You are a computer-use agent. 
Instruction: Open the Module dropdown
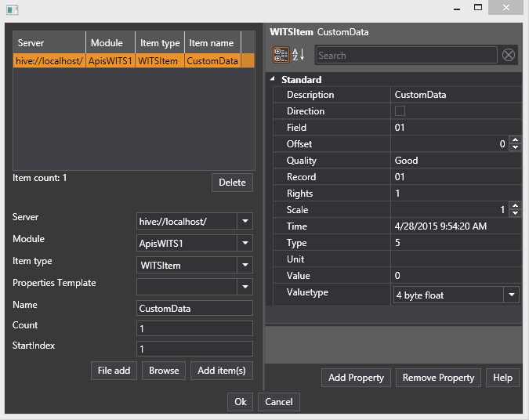point(245,244)
